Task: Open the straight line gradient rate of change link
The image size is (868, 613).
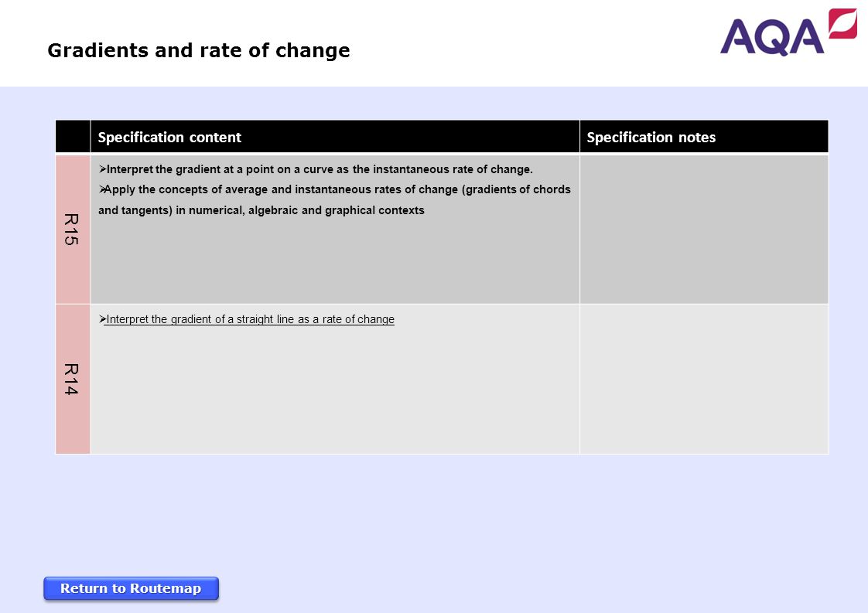Action: pyautogui.click(x=249, y=319)
